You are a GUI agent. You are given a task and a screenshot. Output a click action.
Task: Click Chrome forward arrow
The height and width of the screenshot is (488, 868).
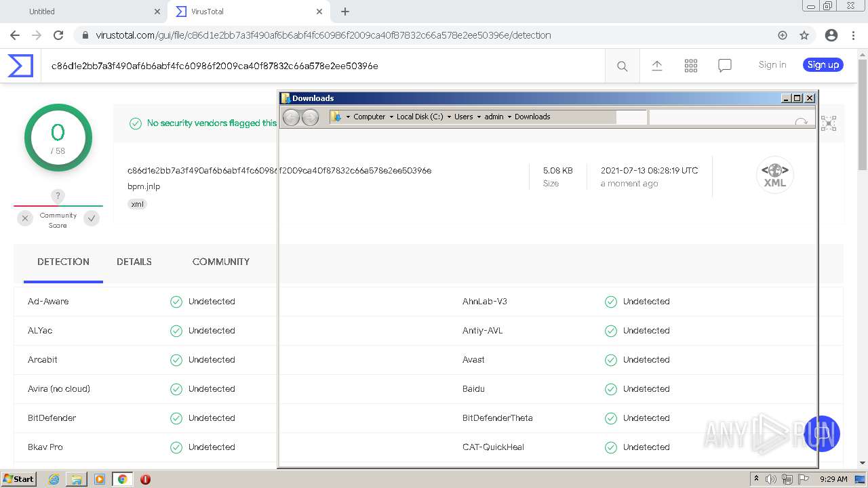click(37, 35)
